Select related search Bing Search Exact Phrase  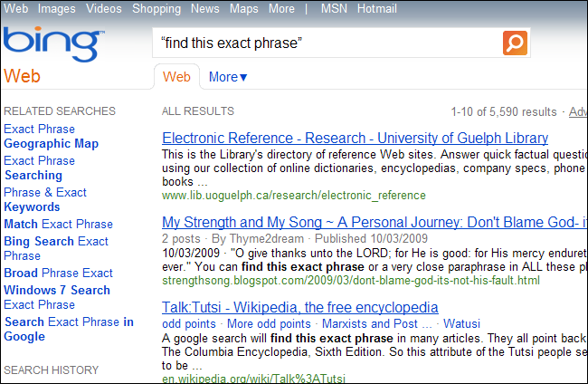56,248
